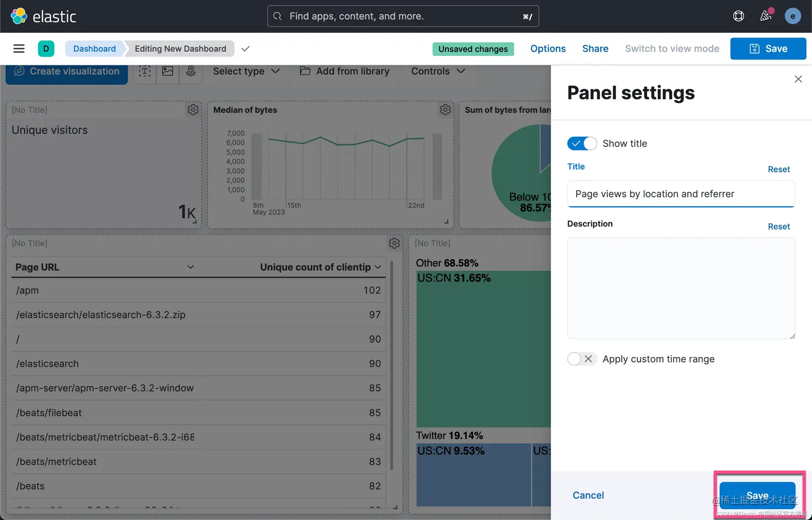Reset the panel Title

(x=779, y=170)
